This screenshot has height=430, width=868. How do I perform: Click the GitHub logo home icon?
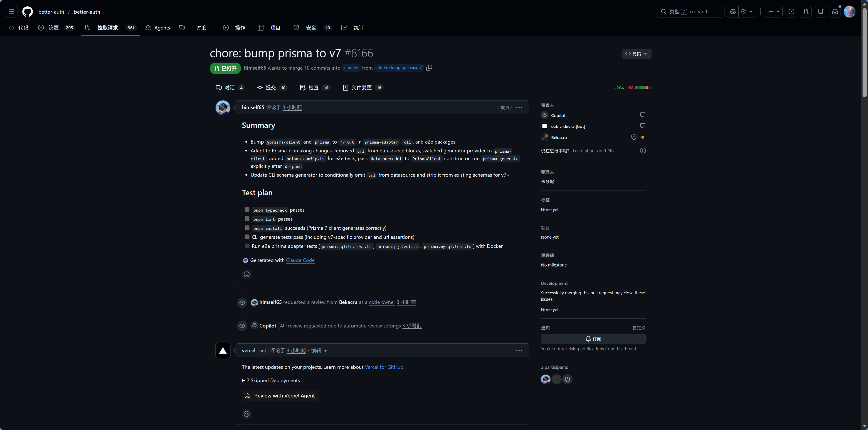click(x=28, y=11)
